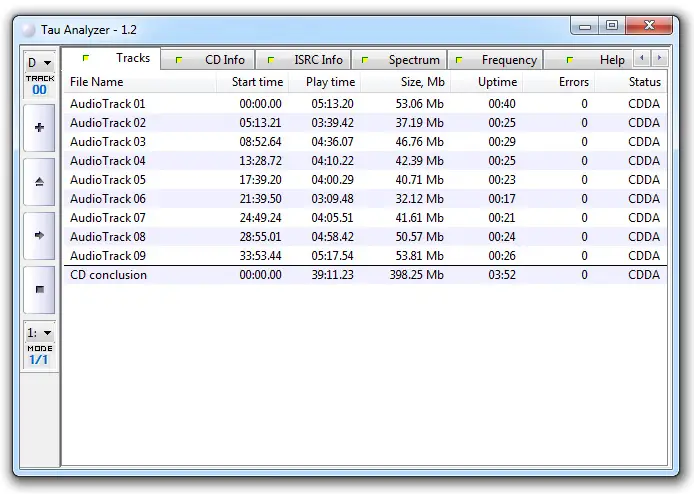Click the 00:40 uptime cell
This screenshot has height=494, width=694.
(x=502, y=104)
